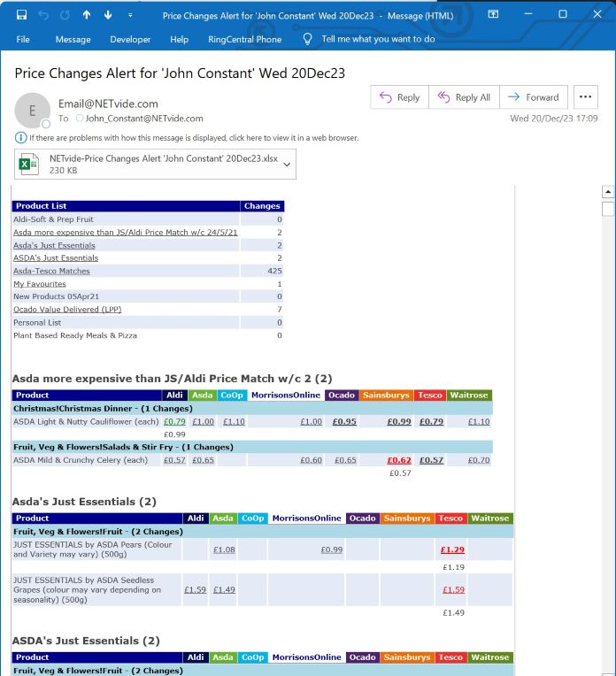This screenshot has height=676, width=616.
Task: Go to next item with down arrow
Action: (x=108, y=15)
